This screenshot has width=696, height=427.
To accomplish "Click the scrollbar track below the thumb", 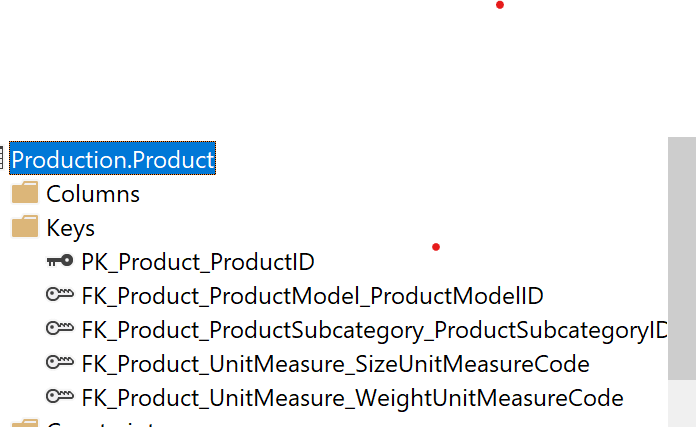I will click(x=682, y=403).
